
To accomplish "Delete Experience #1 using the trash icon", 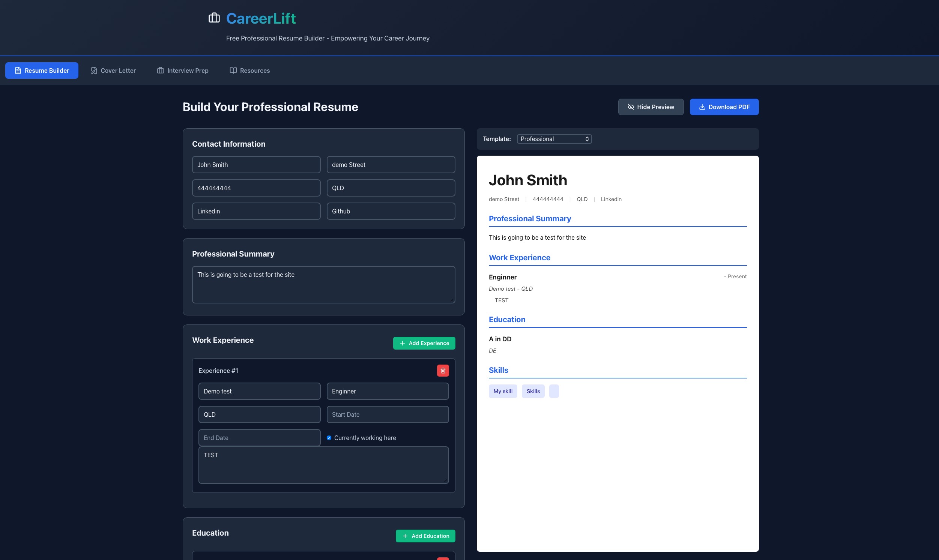I will click(x=443, y=370).
